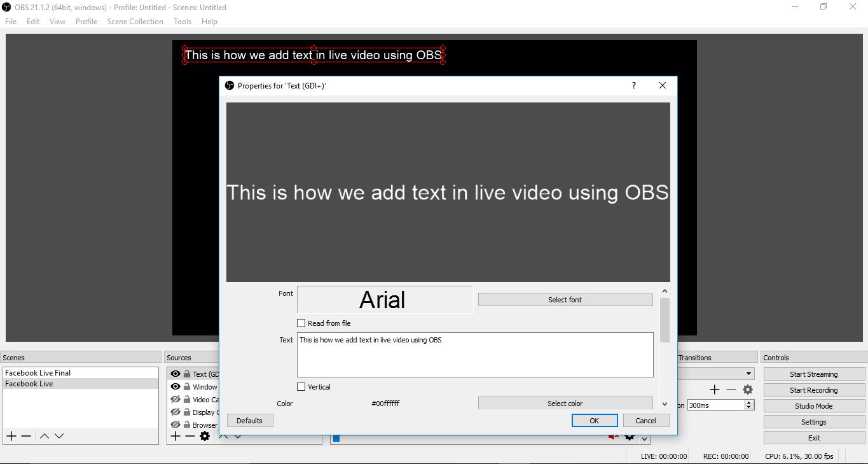
Task: Click the Arial font preview
Action: pos(385,300)
